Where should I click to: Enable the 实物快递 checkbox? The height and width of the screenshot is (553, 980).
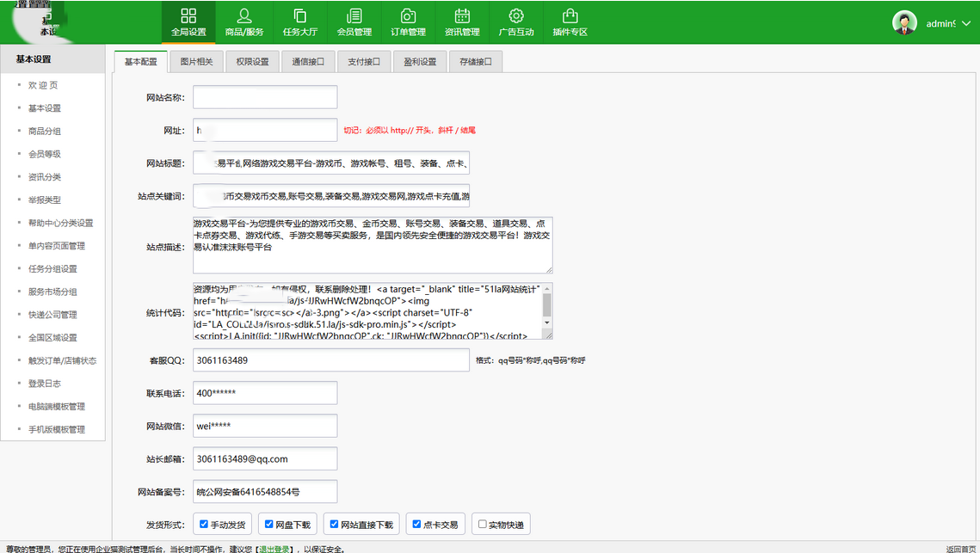tap(483, 523)
